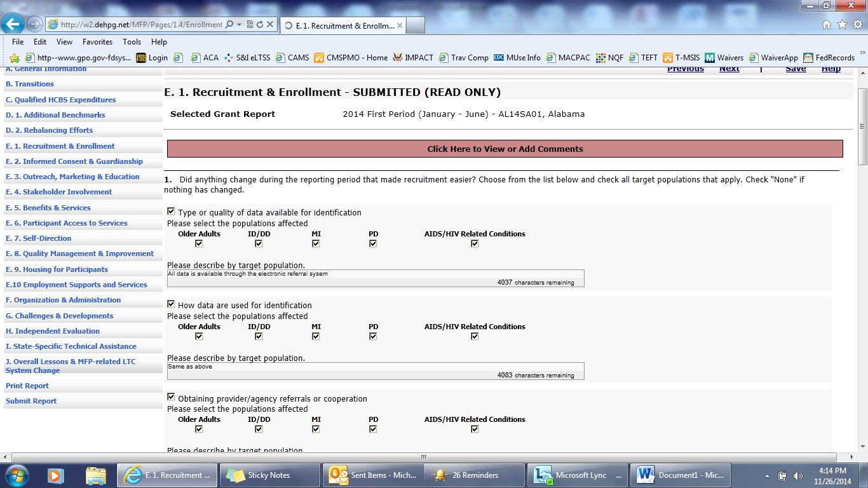Show hidden system tray icons arrow
Image resolution: width=868 pixels, height=488 pixels.
coord(768,475)
